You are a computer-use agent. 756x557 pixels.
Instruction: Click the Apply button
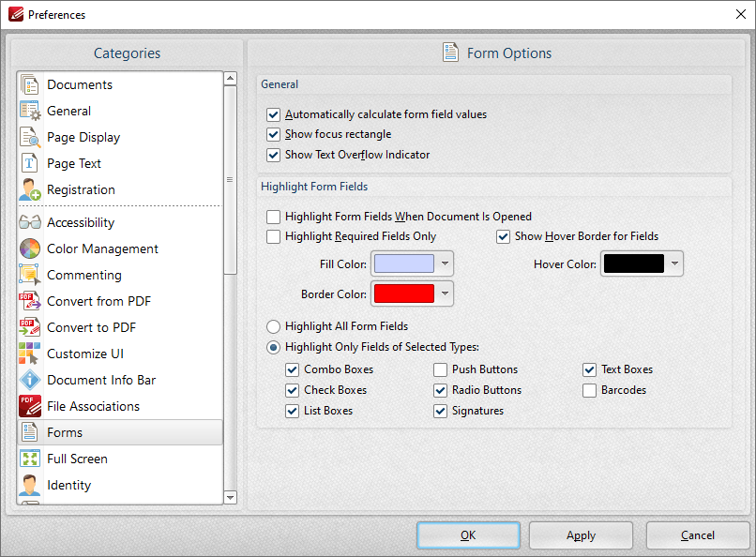[581, 535]
